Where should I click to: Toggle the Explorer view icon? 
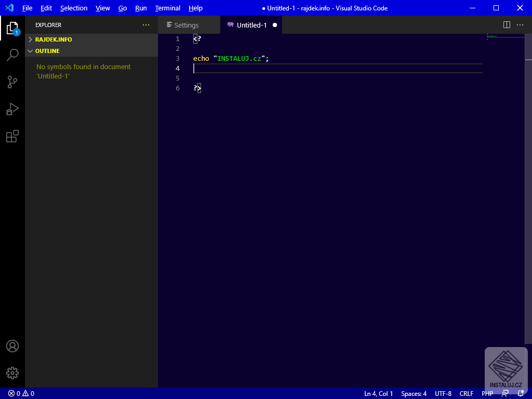(12, 28)
